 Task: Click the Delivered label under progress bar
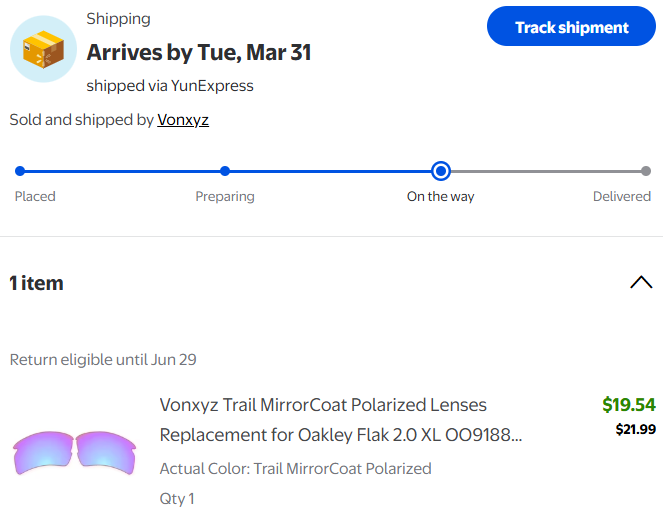point(622,197)
